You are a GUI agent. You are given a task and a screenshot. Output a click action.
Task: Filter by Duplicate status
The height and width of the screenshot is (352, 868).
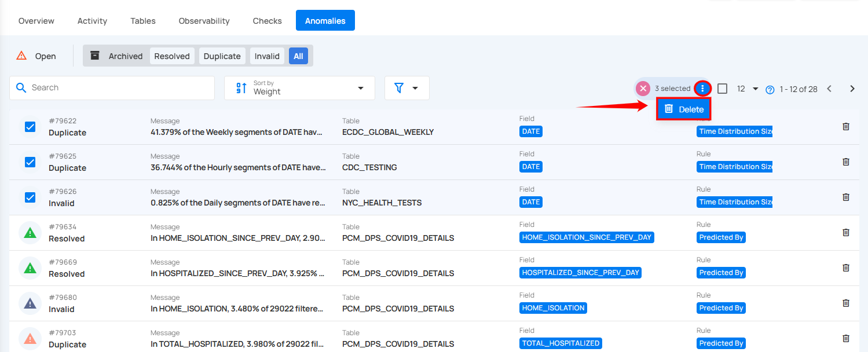click(x=222, y=56)
